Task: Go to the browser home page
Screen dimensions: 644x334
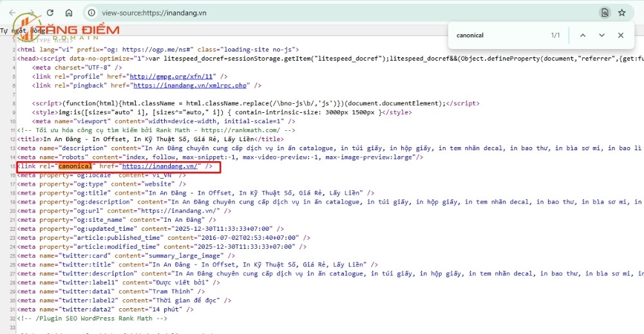Action: 69,13
